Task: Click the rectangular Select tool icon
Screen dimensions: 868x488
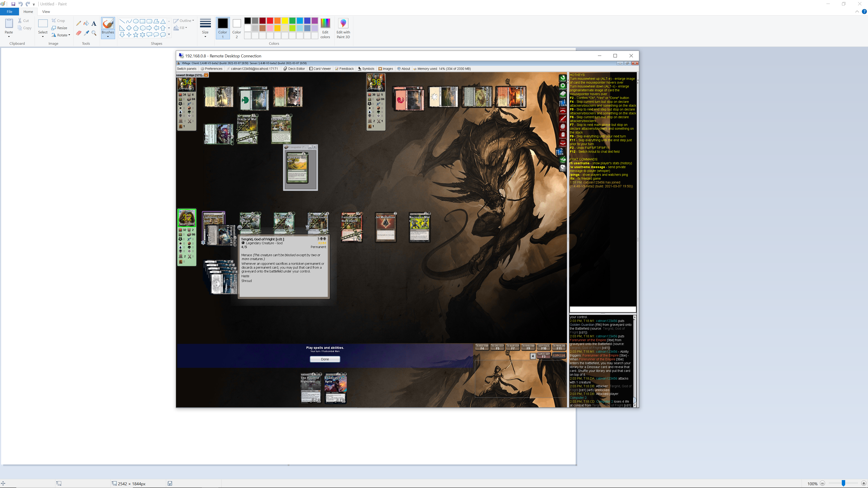Action: click(43, 23)
